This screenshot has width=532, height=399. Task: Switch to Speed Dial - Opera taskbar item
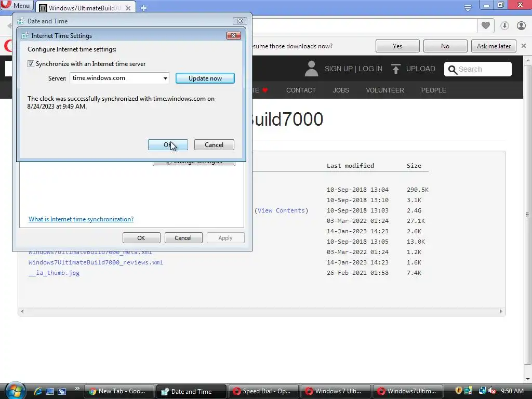(x=263, y=391)
